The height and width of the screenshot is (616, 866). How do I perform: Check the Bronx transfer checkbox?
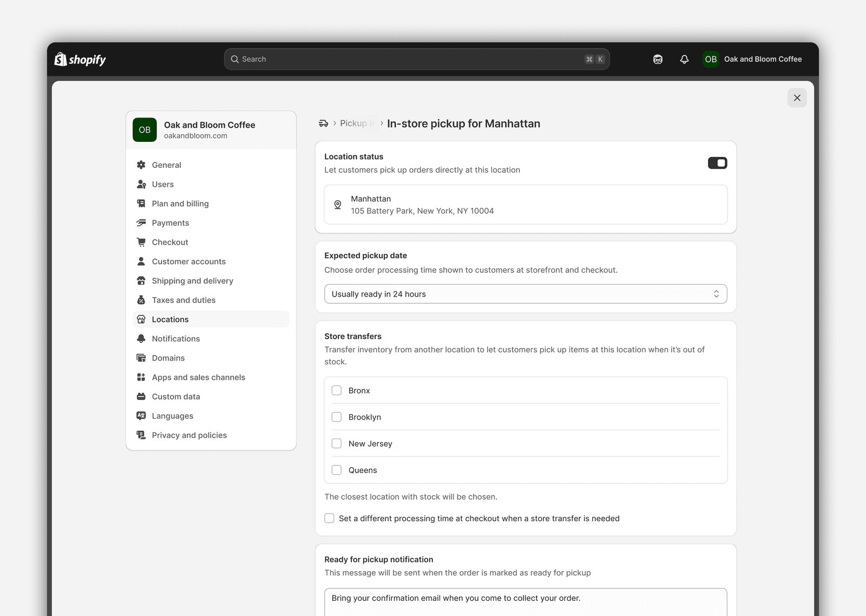pos(337,390)
